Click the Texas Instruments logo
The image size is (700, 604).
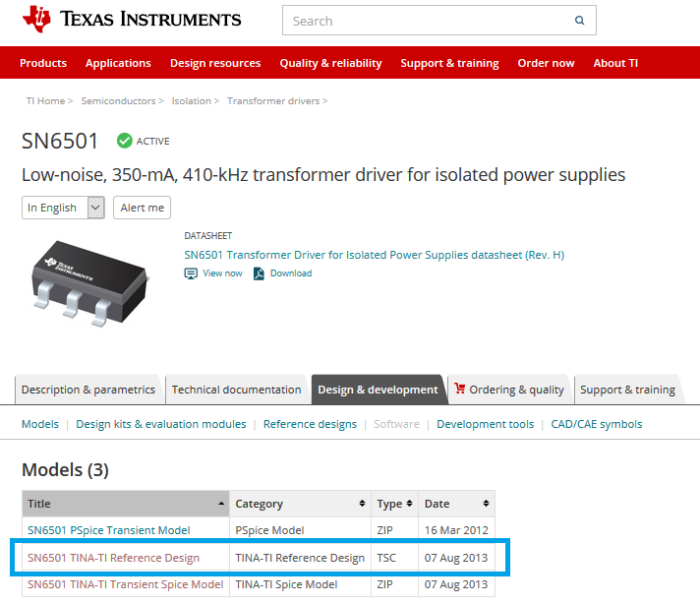click(x=132, y=20)
